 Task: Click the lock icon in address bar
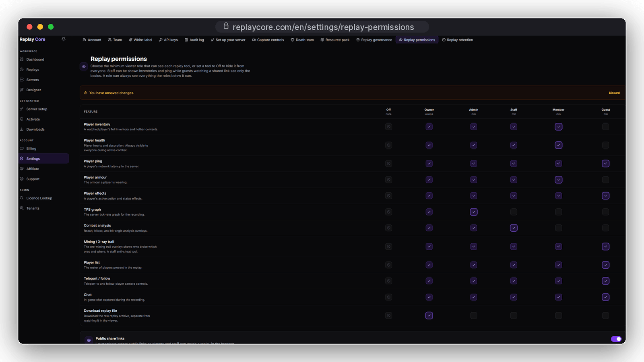(x=226, y=26)
